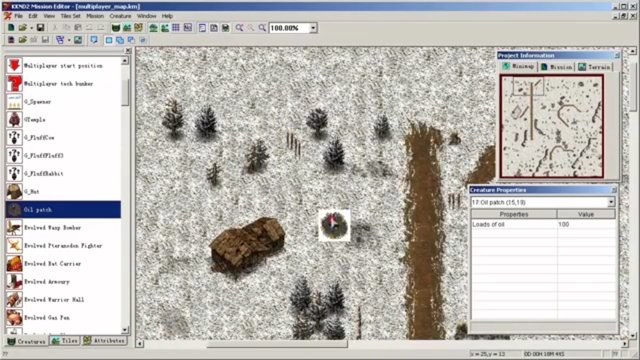640x360 pixels.
Task: Click the selected oil patch on the map
Action: 334,225
